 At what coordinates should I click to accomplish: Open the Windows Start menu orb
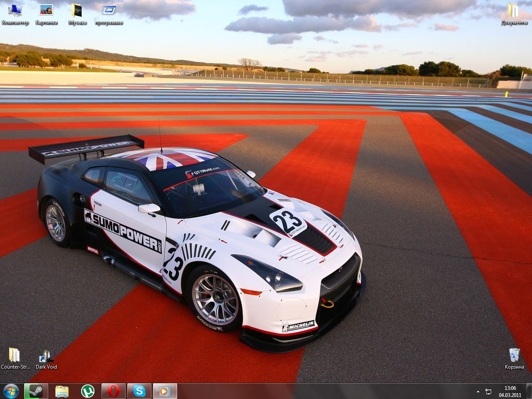[11, 391]
